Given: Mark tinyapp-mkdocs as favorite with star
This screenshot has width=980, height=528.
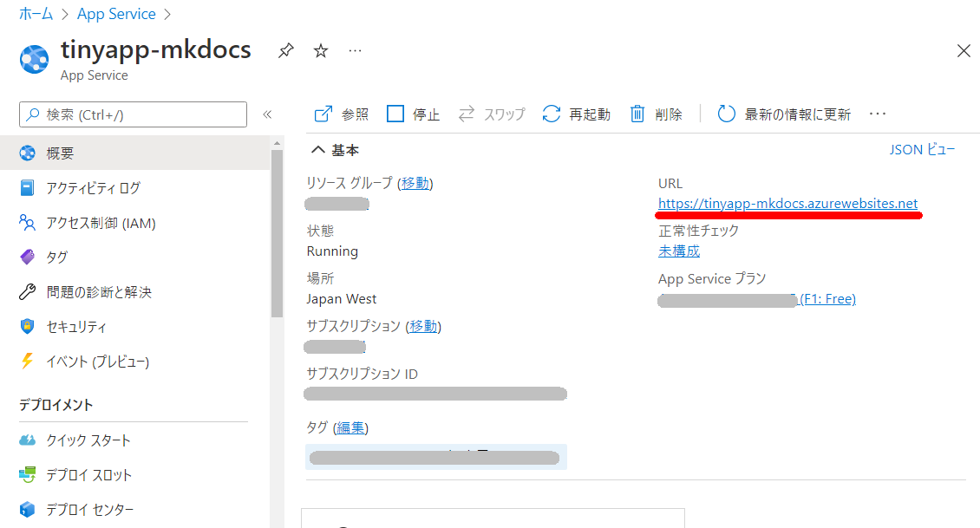Looking at the screenshot, I should click(x=321, y=51).
